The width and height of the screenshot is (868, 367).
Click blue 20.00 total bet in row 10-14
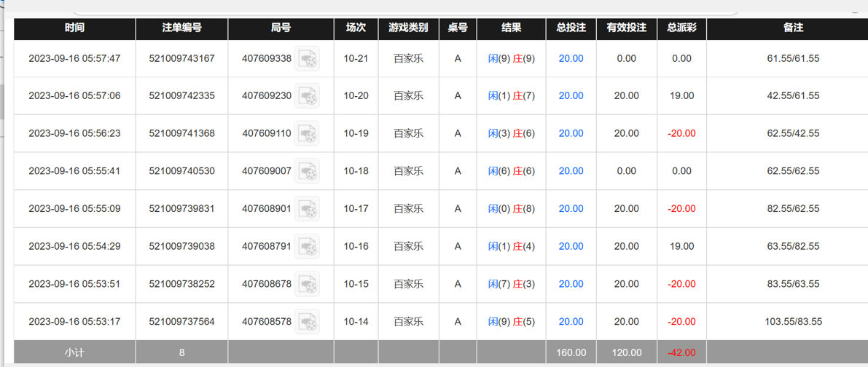pos(571,322)
